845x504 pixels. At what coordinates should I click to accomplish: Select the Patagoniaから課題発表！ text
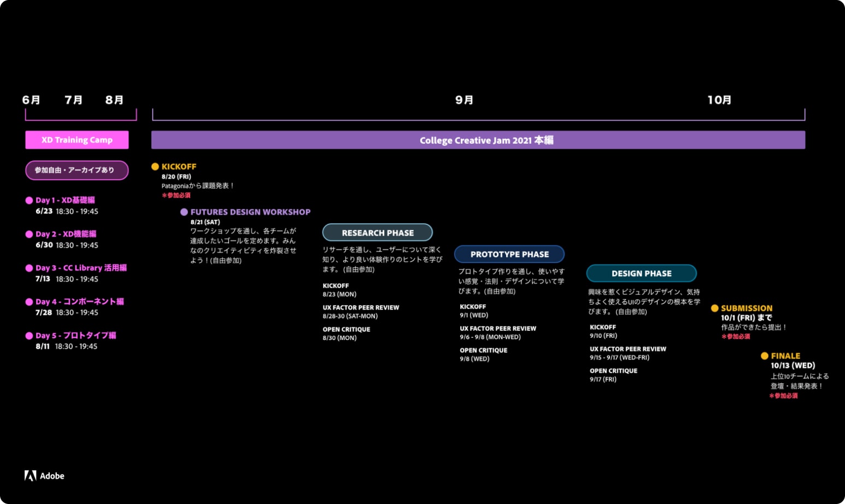click(x=198, y=186)
